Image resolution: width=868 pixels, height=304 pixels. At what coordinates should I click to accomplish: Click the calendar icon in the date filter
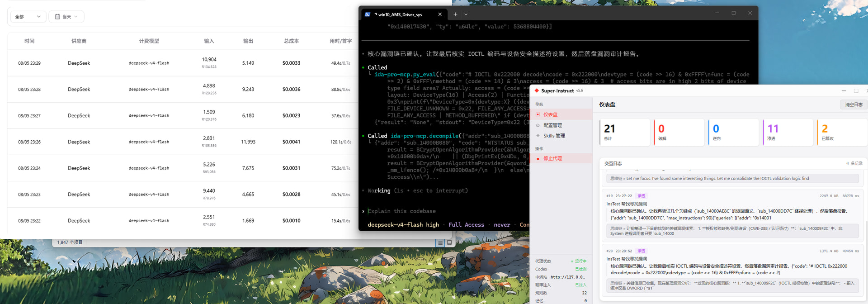(57, 17)
